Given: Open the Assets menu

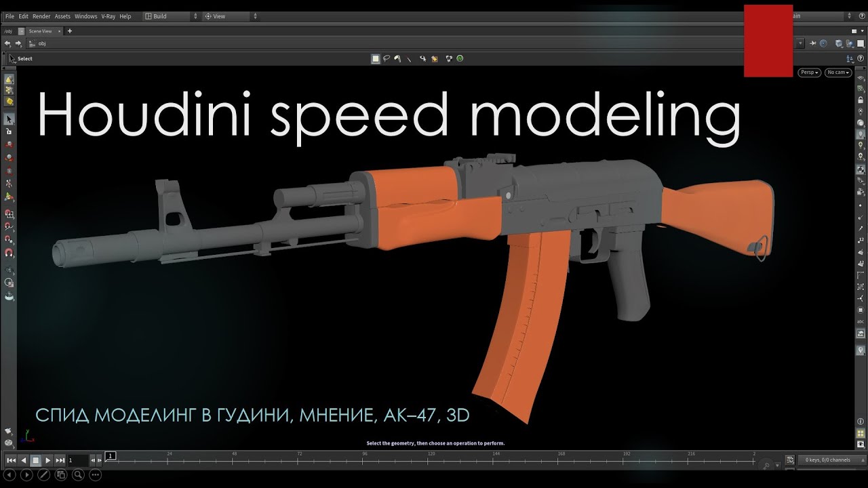Looking at the screenshot, I should click(62, 16).
